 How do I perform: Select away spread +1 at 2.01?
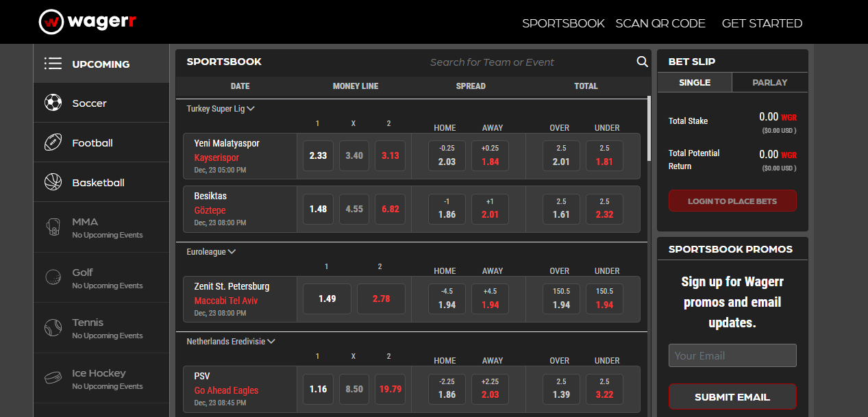[x=490, y=209]
